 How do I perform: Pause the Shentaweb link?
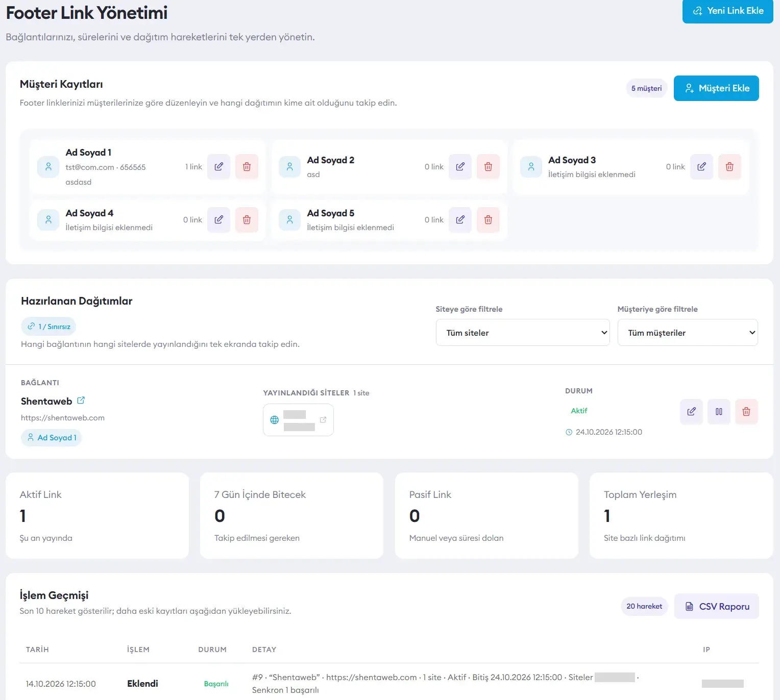[719, 412]
